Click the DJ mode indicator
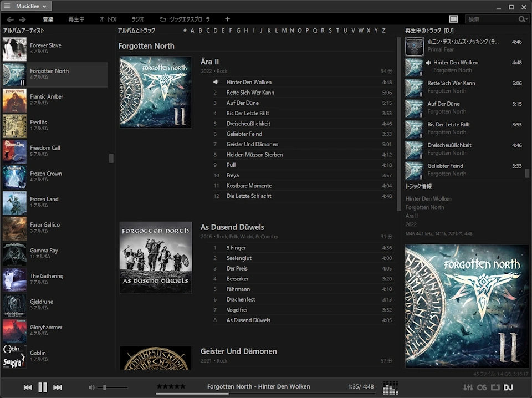 508,387
